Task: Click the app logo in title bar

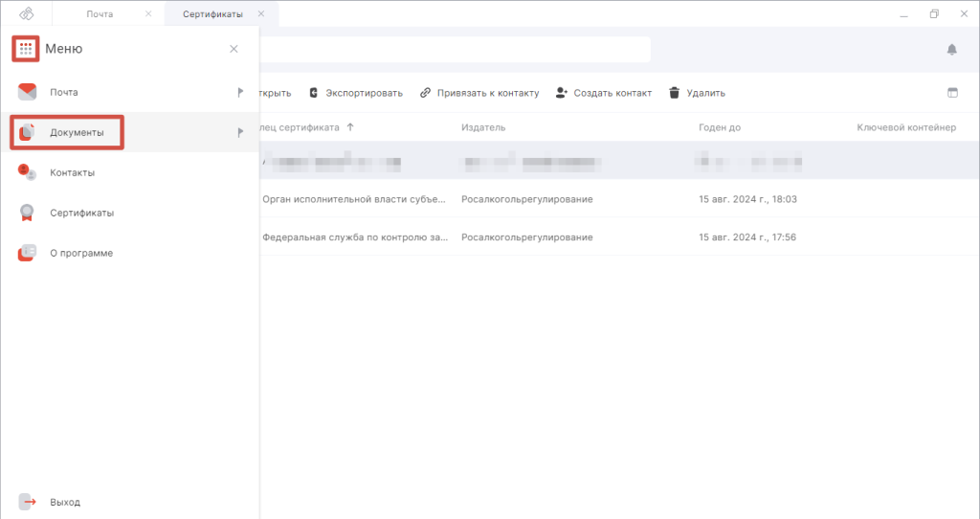Action: tap(26, 13)
